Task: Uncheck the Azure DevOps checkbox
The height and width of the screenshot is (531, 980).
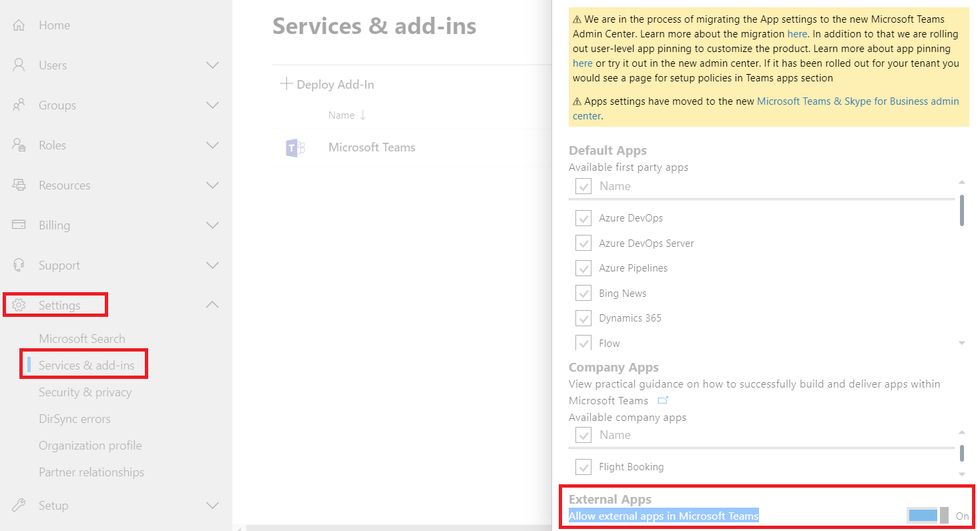Action: [x=583, y=218]
